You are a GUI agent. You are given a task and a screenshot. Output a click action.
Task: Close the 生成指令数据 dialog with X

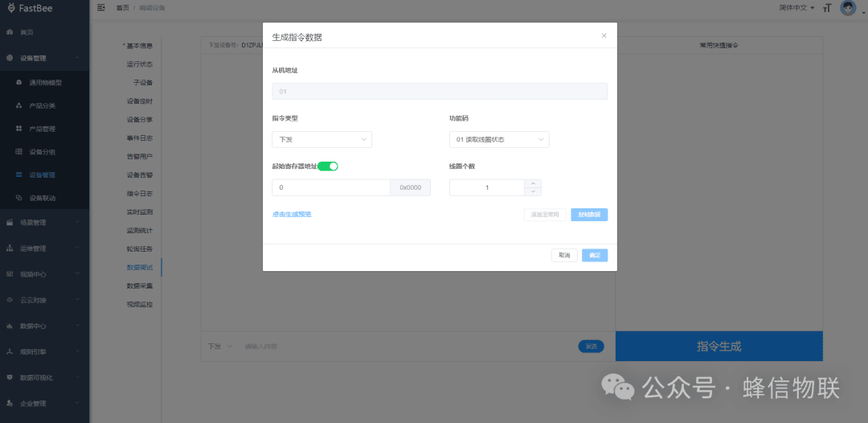(x=604, y=36)
